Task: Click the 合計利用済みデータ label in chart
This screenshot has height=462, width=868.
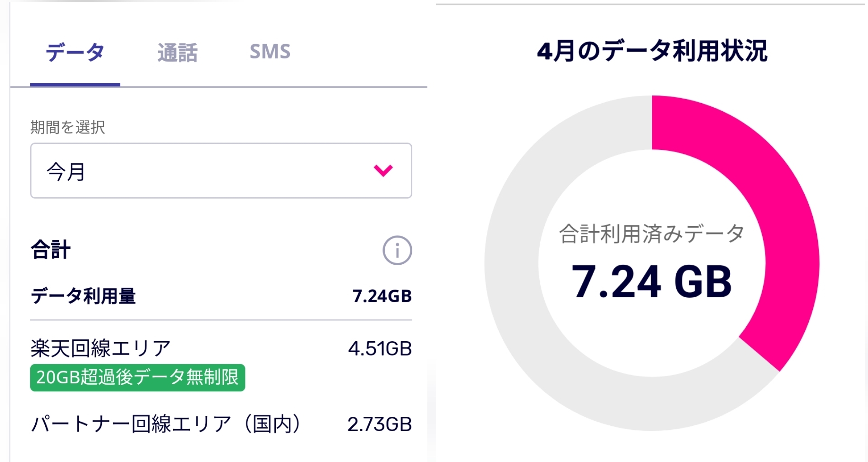Action: point(651,234)
